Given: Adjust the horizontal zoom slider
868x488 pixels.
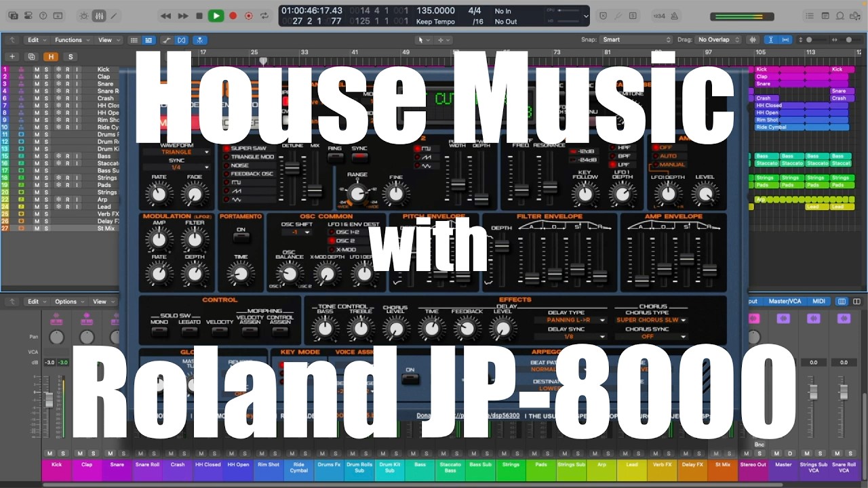Looking at the screenshot, I should pos(848,40).
